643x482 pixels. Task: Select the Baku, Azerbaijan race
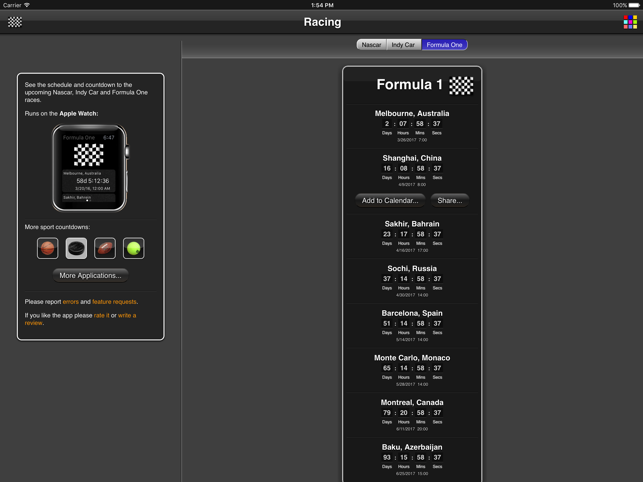coord(412,460)
